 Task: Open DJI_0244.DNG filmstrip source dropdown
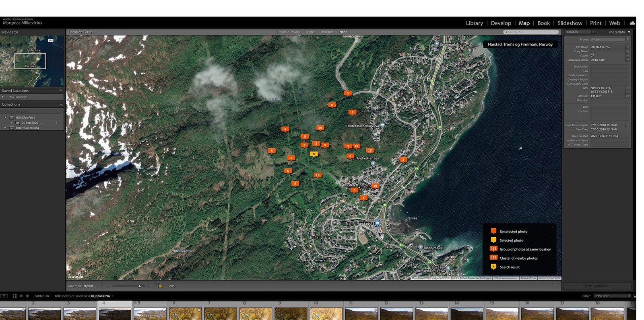tap(101, 296)
